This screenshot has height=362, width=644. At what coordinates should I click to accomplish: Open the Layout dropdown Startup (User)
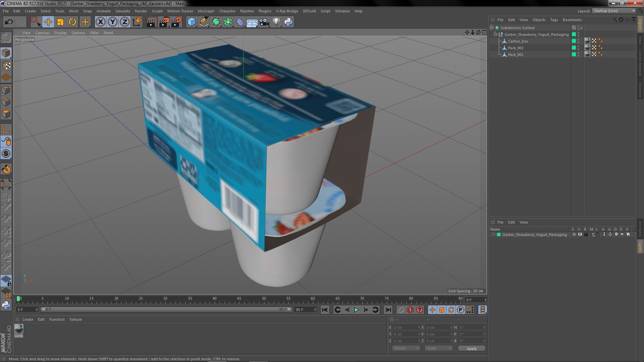614,11
